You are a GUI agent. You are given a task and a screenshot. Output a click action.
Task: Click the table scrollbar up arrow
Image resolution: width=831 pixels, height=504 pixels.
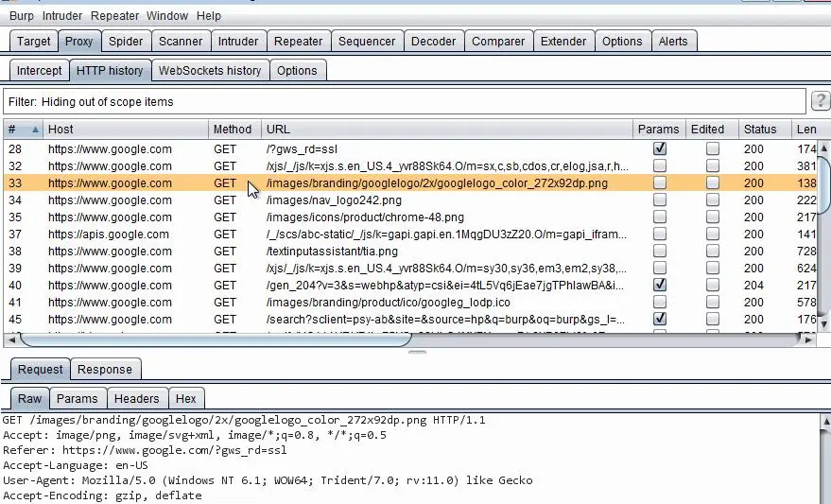(824, 148)
